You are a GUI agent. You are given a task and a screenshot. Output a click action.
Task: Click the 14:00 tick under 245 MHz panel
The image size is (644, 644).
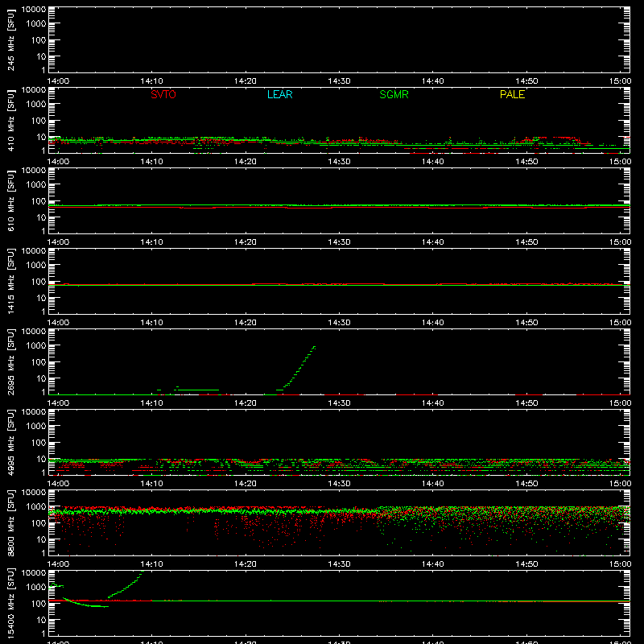(58, 81)
